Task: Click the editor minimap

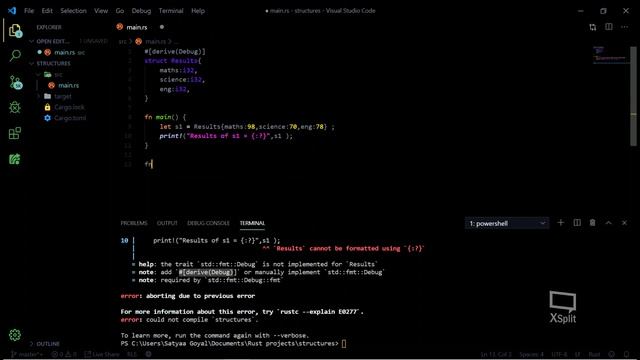Action: tap(609, 55)
